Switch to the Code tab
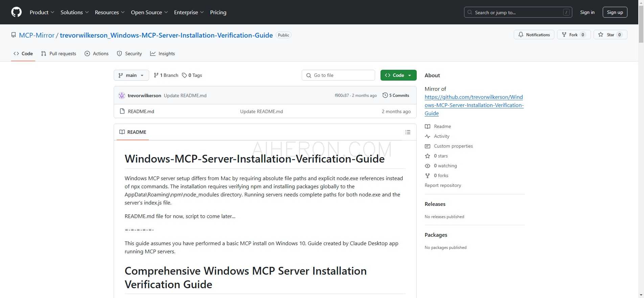The height and width of the screenshot is (298, 644). tap(23, 54)
